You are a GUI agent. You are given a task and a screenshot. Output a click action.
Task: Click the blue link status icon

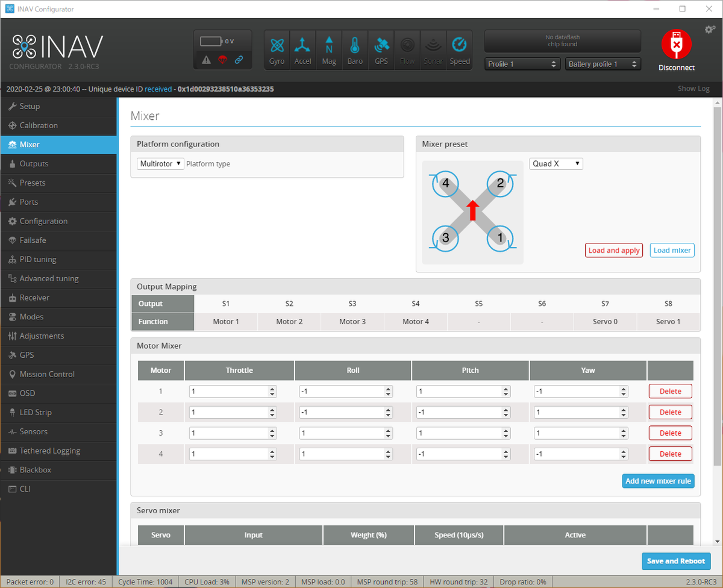pyautogui.click(x=239, y=60)
